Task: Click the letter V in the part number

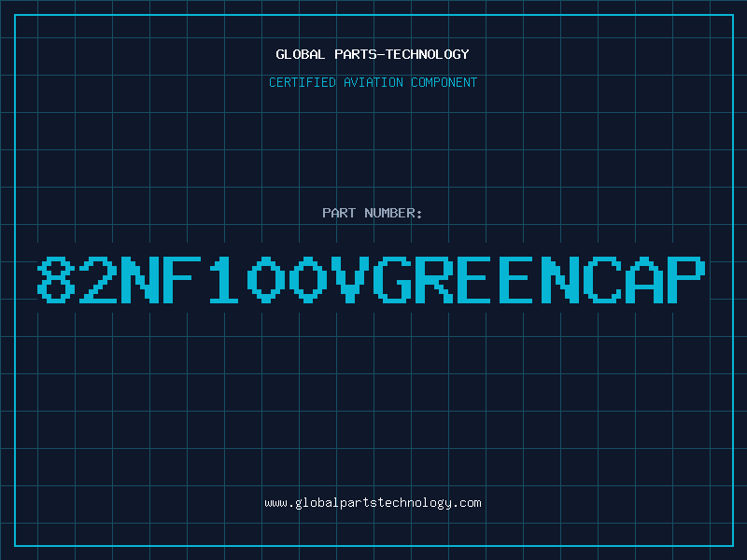Action: [x=351, y=280]
